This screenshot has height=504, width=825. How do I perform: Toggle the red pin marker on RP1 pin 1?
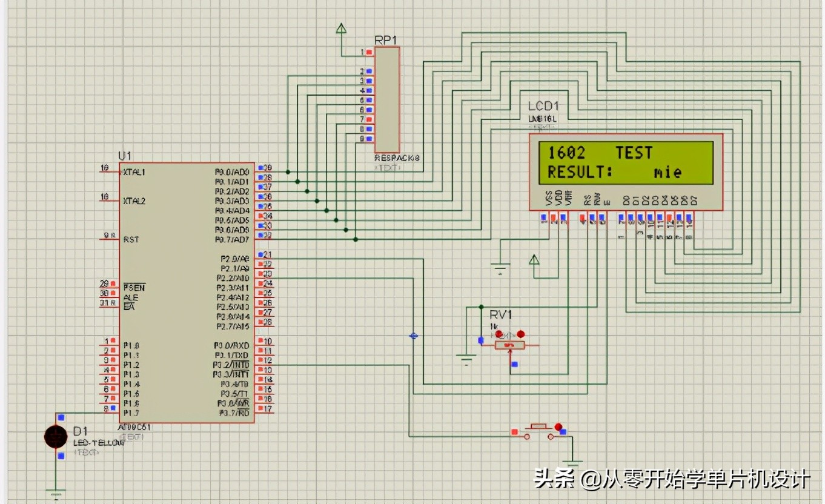point(369,51)
